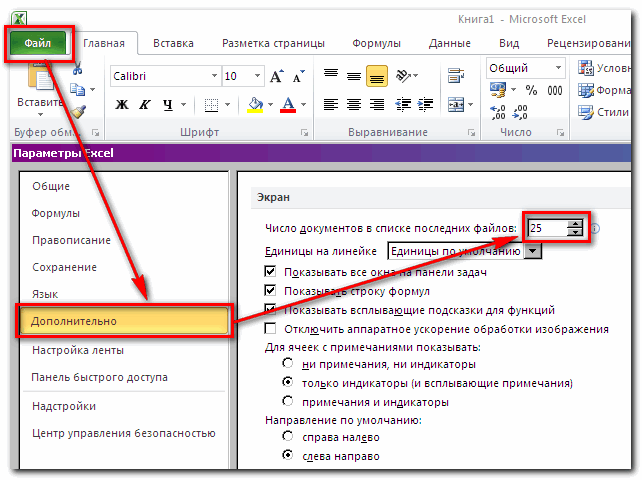
Task: Enable 'Отключить аппаратное ускорение обработки изображения'
Action: click(270, 328)
